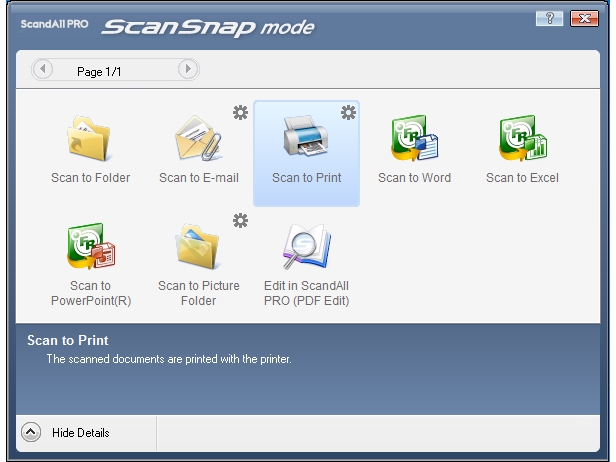Open the Scan to Picture Folder icon
The image size is (616, 462).
click(x=198, y=246)
